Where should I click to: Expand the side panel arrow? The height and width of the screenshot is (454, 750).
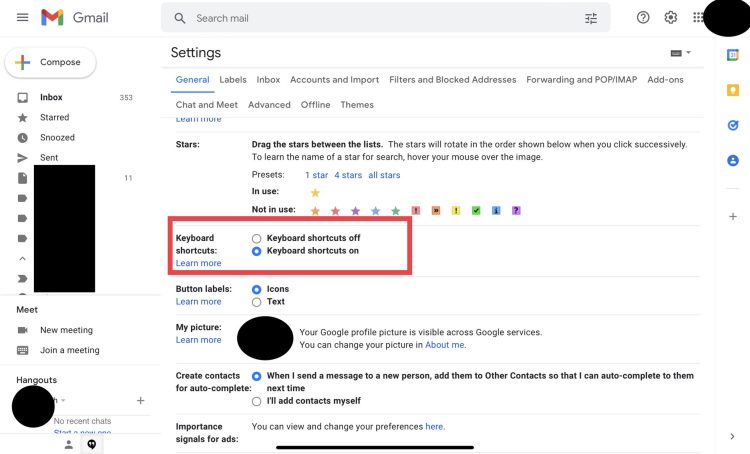click(x=732, y=436)
